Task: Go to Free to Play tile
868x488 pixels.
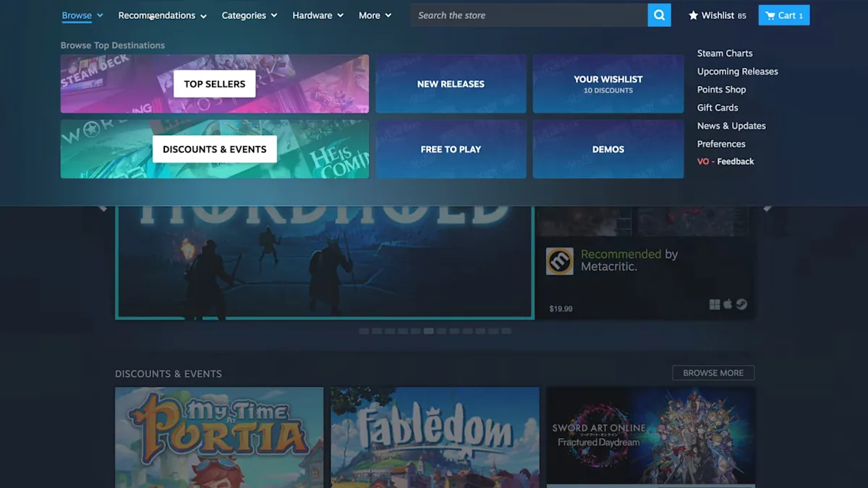Action: click(x=451, y=149)
